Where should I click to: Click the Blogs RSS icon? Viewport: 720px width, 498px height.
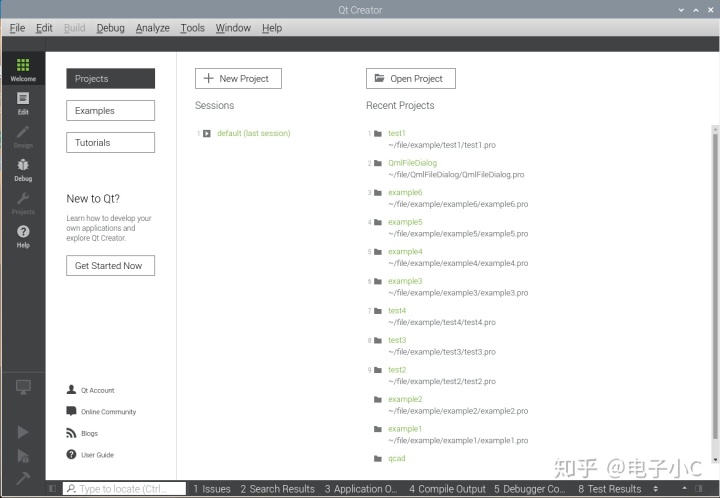tap(71, 433)
